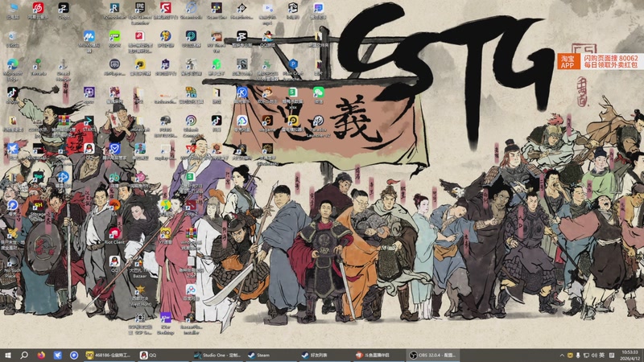Select the Microsoft Edge desktop icon
This screenshot has height=362, width=644.
(x=12, y=69)
